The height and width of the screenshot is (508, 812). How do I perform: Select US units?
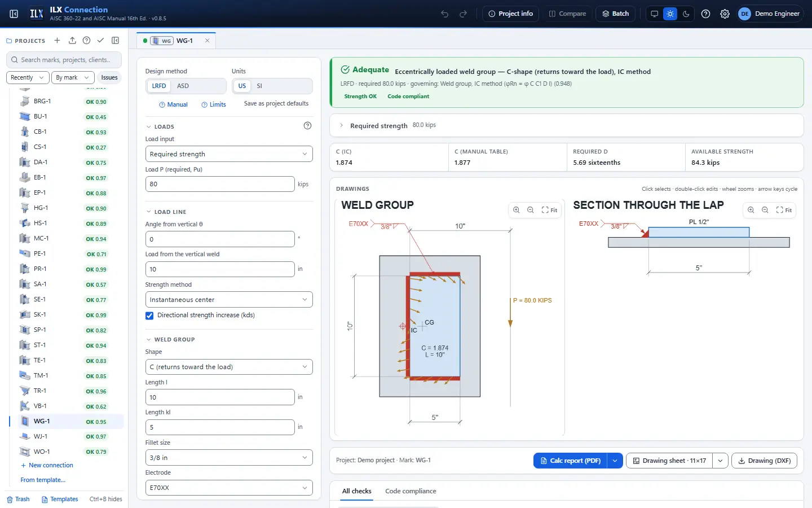coord(242,86)
